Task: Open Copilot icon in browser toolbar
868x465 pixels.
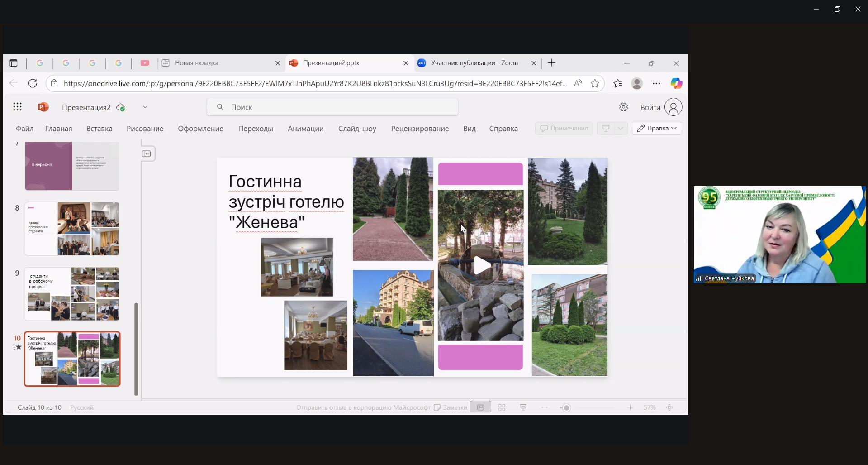Action: [x=676, y=83]
